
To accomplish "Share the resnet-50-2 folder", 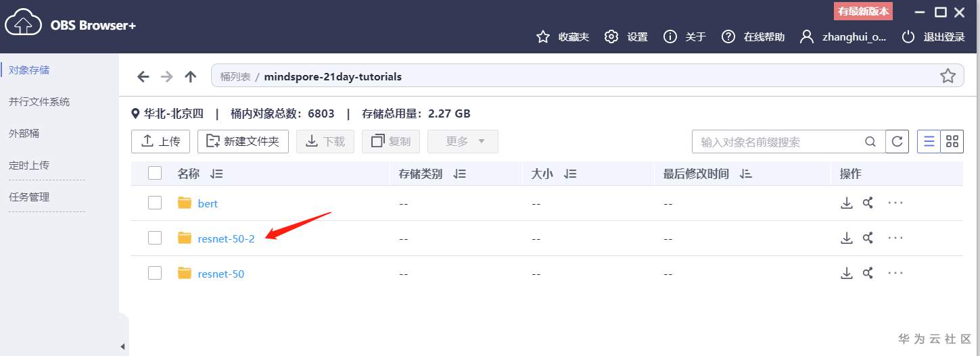I will pos(868,238).
